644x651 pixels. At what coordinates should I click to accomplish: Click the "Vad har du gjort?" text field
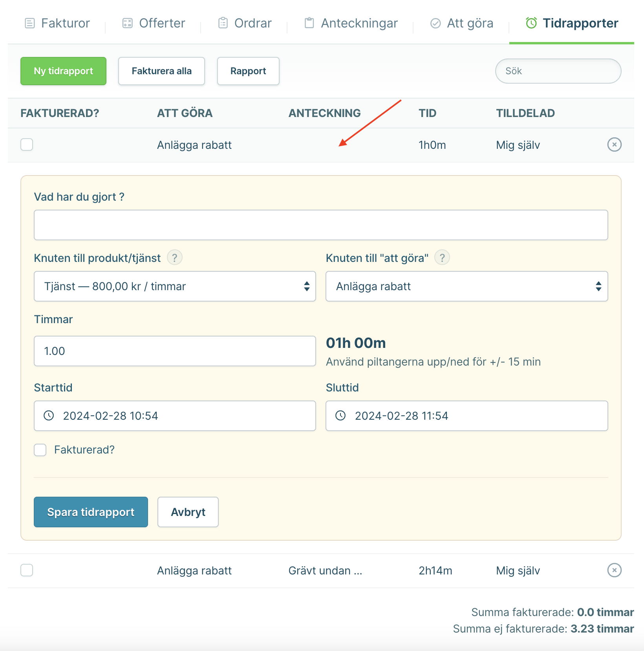(321, 225)
